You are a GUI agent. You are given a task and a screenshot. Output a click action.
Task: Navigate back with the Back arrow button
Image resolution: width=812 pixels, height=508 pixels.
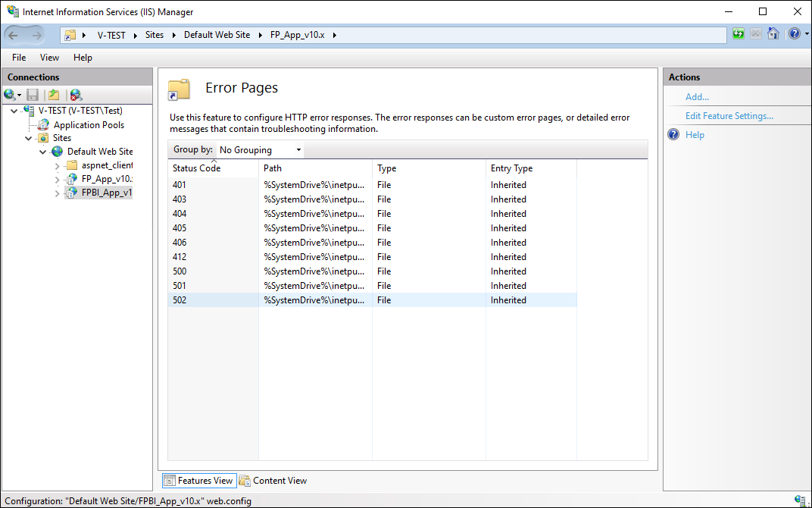pyautogui.click(x=14, y=35)
